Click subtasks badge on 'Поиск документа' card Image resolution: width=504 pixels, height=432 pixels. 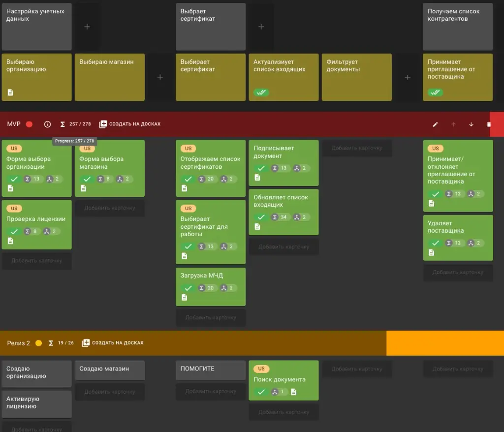(279, 392)
